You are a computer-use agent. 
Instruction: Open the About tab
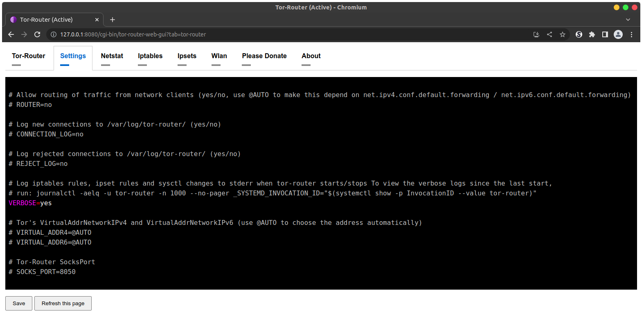click(x=311, y=56)
